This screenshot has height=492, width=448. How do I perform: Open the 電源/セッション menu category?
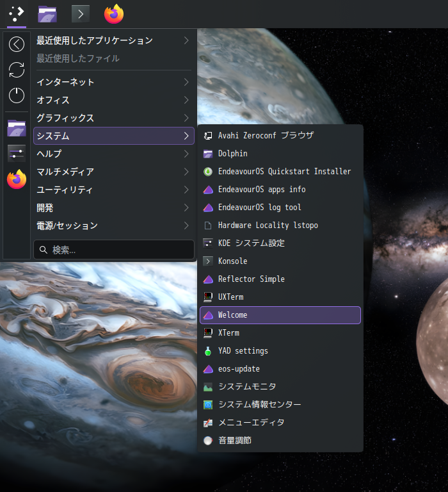point(114,225)
